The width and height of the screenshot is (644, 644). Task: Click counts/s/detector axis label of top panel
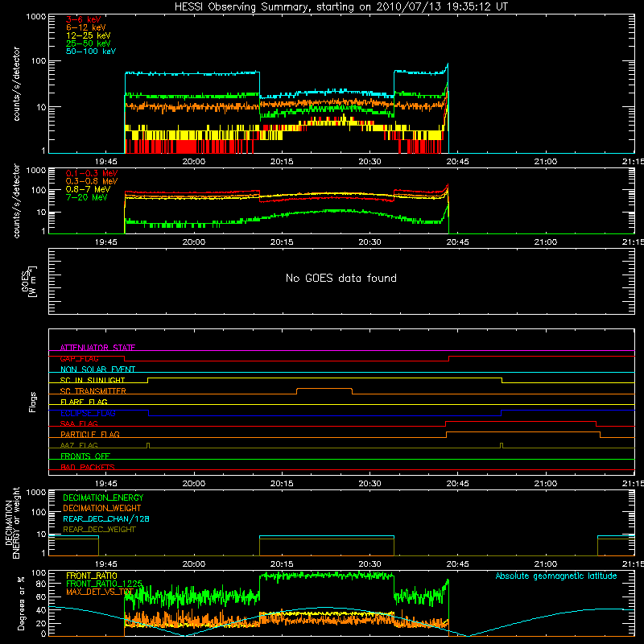click(16, 84)
